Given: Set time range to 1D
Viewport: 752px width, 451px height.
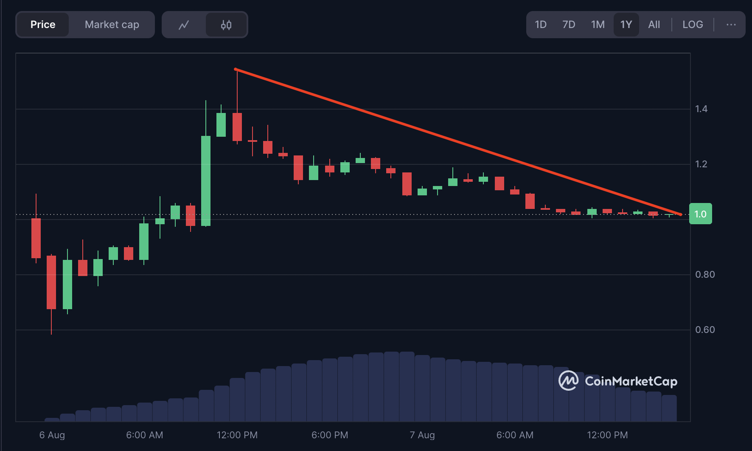Looking at the screenshot, I should pyautogui.click(x=541, y=25).
